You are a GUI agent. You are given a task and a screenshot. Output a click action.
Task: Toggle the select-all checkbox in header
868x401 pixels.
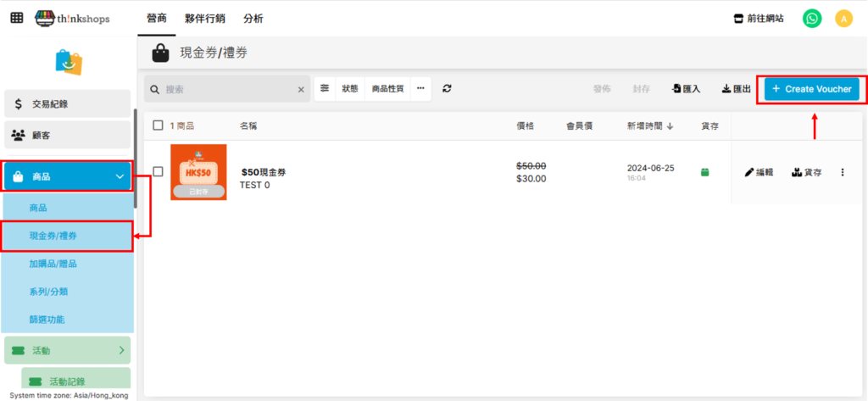[159, 125]
